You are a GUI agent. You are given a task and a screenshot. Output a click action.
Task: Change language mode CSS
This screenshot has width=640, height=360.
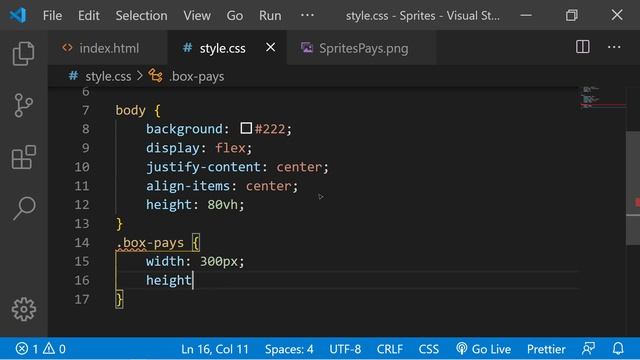pos(429,349)
